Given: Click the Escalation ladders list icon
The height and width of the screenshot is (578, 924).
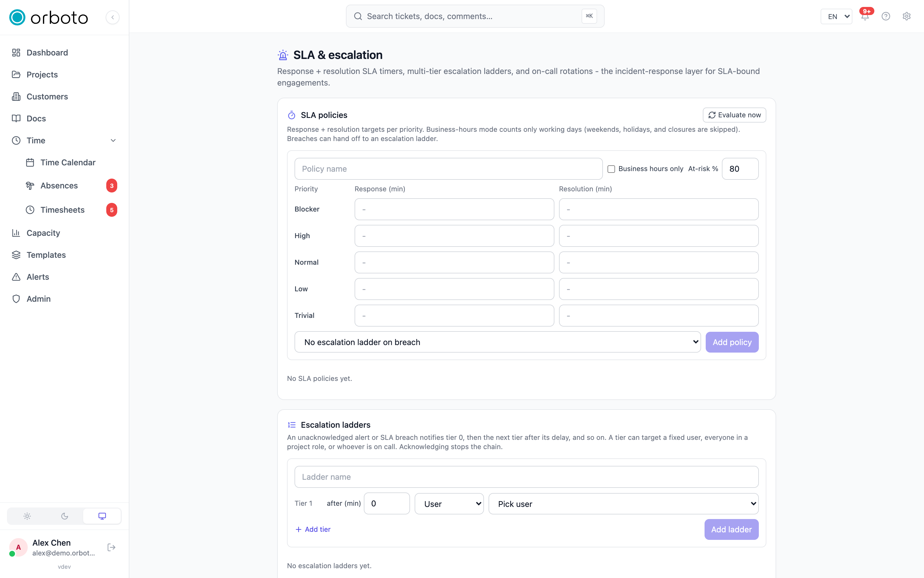Looking at the screenshot, I should [x=292, y=425].
